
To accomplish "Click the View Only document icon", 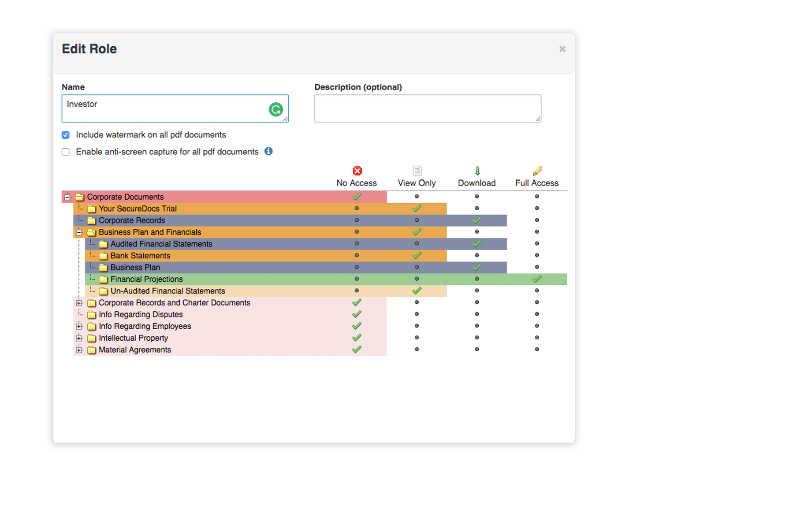I will pyautogui.click(x=417, y=171).
